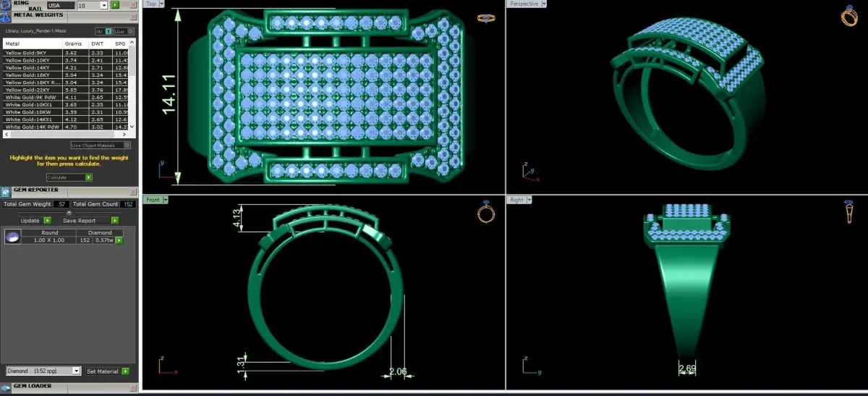The width and height of the screenshot is (868, 396).
Task: Click the Total Gem Weight value field
Action: point(61,204)
